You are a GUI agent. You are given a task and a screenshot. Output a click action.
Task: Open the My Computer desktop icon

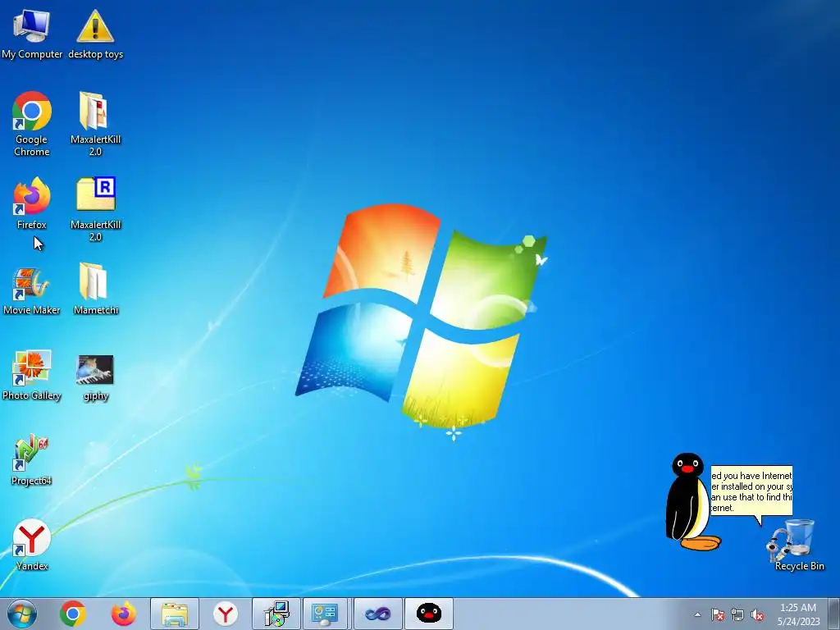click(32, 33)
